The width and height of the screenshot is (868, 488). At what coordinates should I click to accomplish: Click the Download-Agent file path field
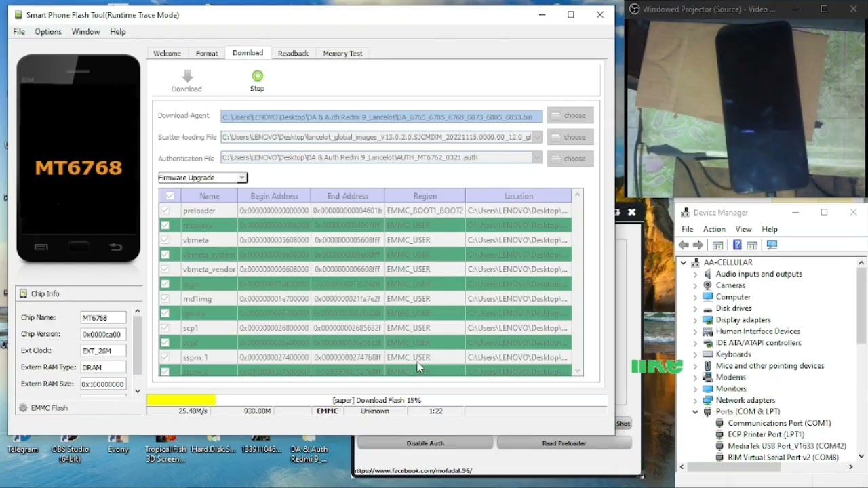click(382, 117)
